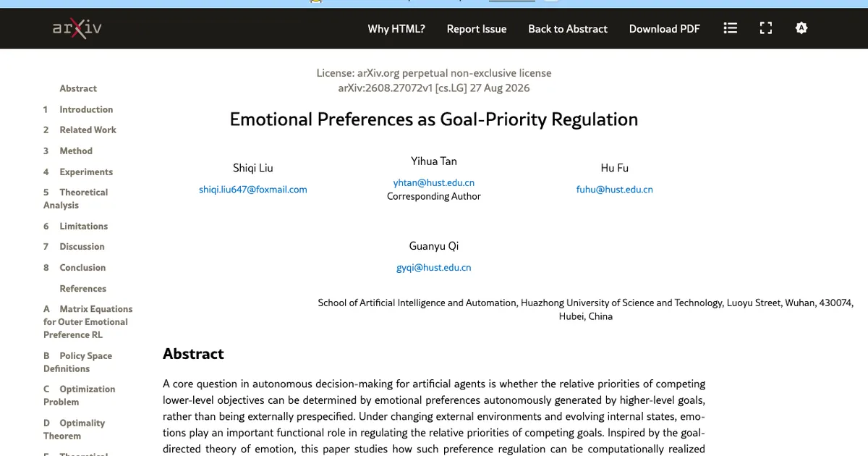This screenshot has height=456, width=868.
Task: Toggle fullscreen view icon
Action: tap(766, 28)
